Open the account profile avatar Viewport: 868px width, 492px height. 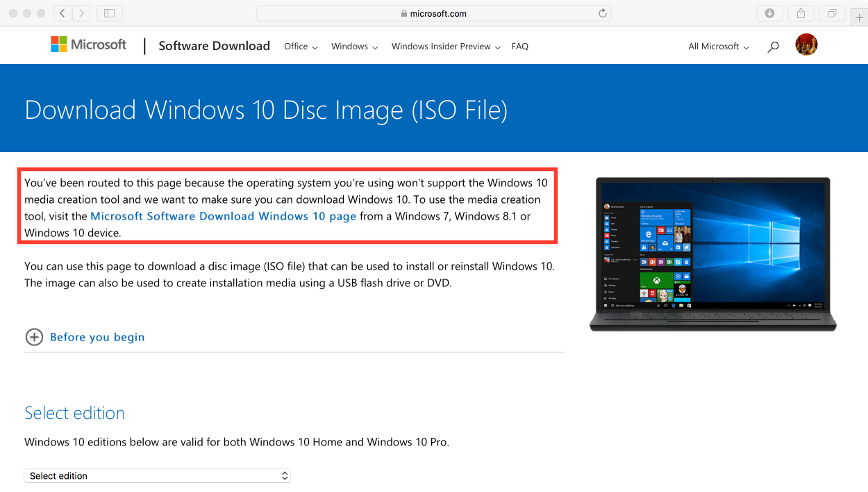pos(806,45)
